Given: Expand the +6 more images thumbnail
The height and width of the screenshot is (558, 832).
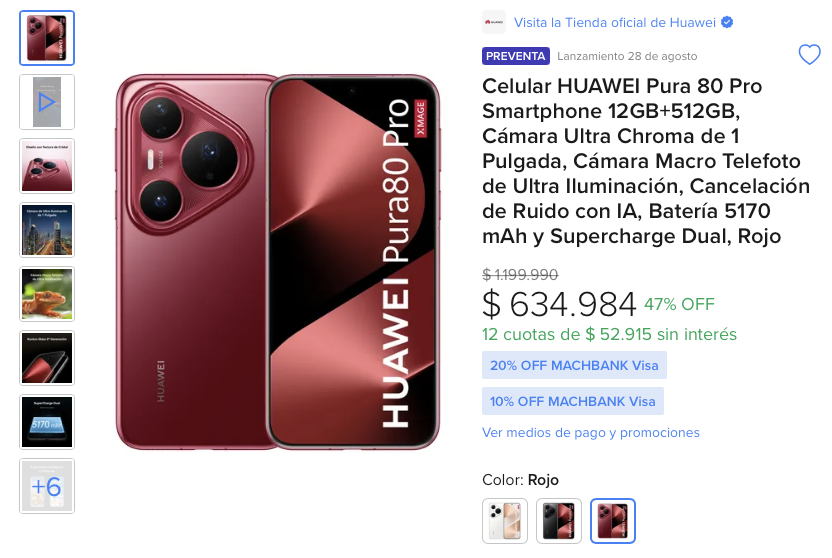Looking at the screenshot, I should [47, 486].
